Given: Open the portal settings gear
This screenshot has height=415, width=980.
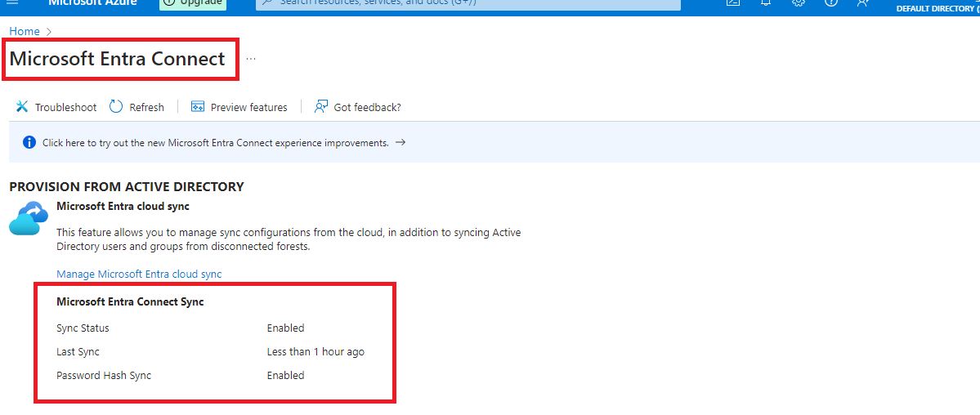Looking at the screenshot, I should [798, 2].
